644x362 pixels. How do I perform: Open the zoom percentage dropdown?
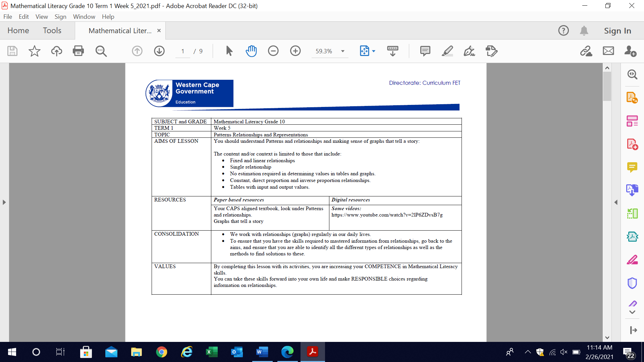(343, 51)
